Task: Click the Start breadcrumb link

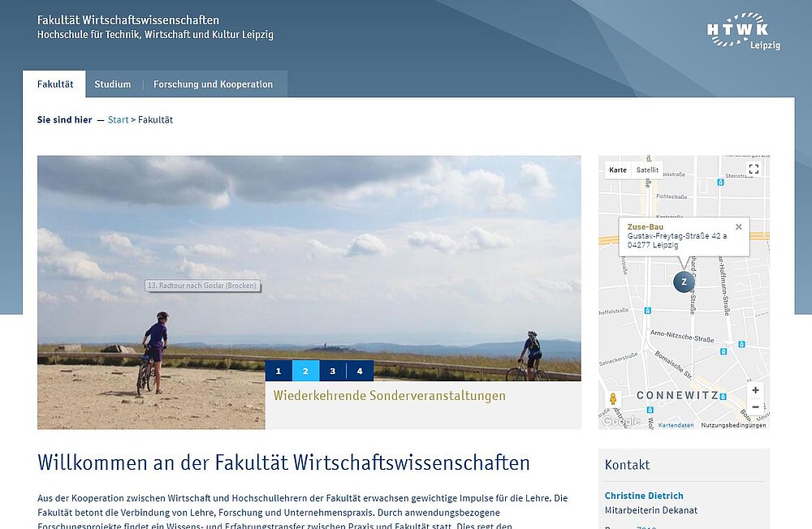Action: (x=118, y=120)
